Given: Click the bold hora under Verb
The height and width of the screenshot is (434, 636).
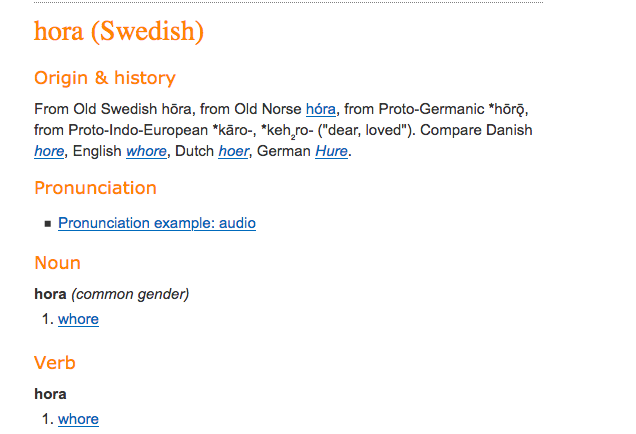Looking at the screenshot, I should point(50,394).
